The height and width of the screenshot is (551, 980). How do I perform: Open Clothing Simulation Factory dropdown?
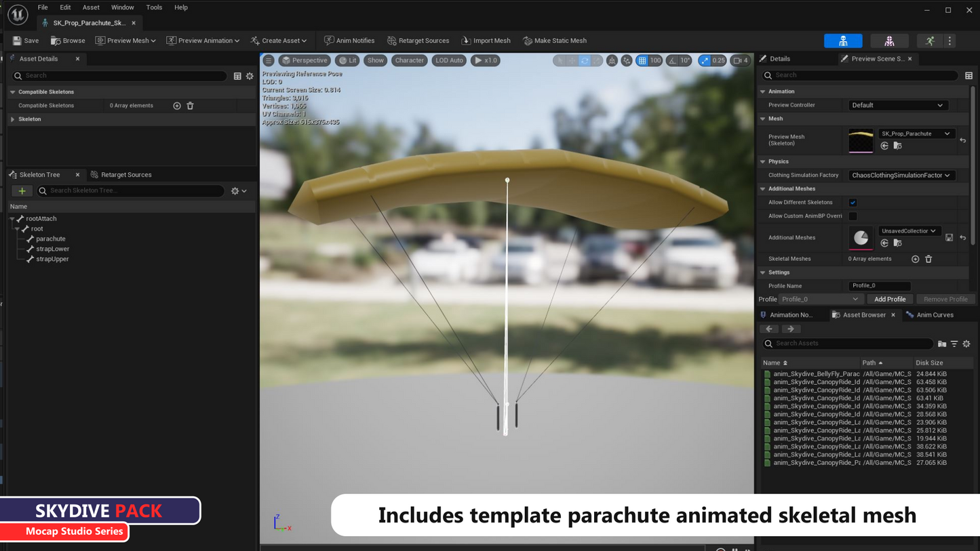(901, 176)
